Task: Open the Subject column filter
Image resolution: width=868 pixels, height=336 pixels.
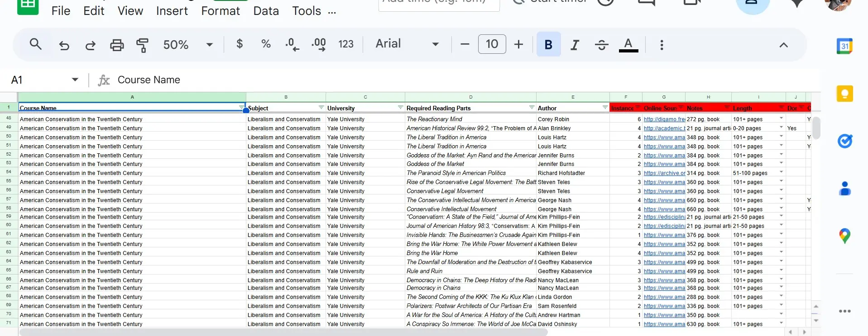Action: [321, 107]
